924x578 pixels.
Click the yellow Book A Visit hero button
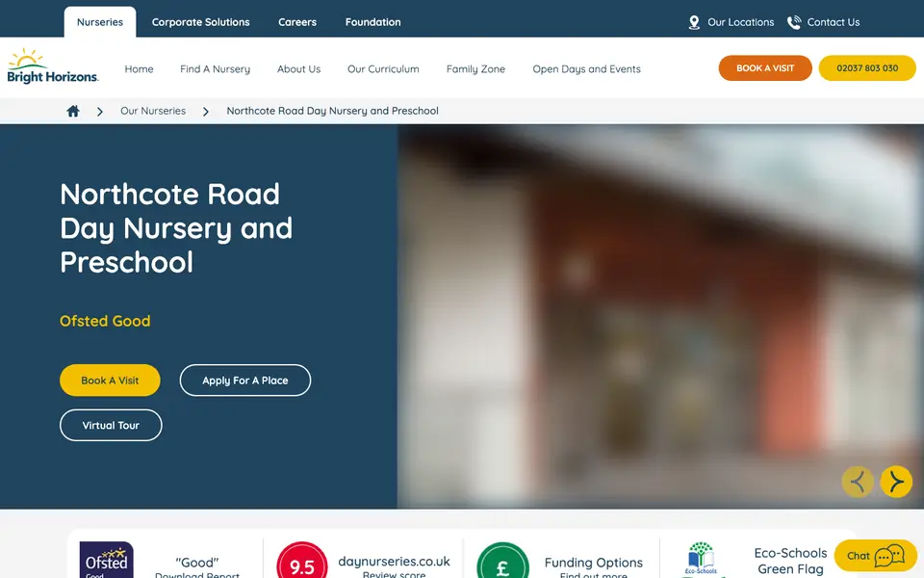pyautogui.click(x=110, y=381)
